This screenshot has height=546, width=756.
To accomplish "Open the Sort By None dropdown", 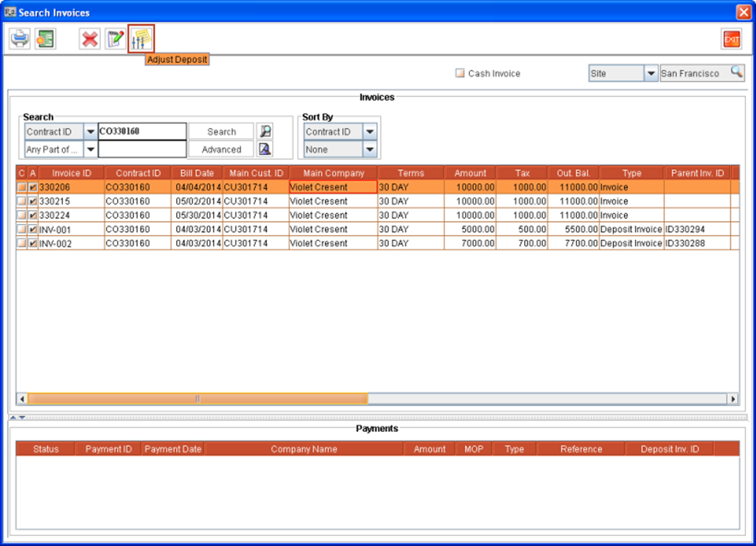I will (370, 150).
